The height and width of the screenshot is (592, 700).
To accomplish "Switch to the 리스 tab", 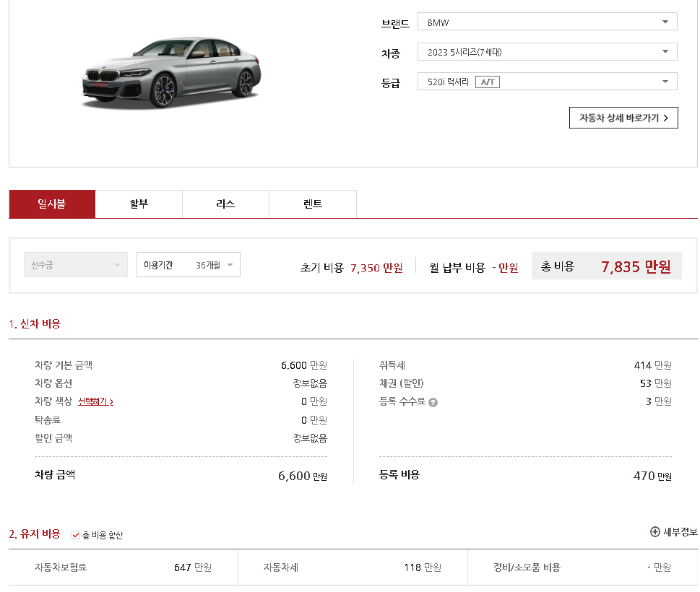I will coord(225,204).
